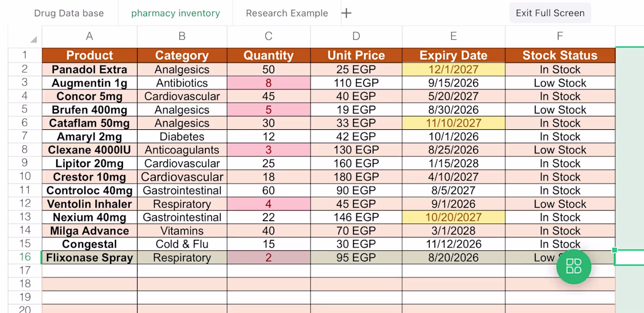This screenshot has height=313, width=644.
Task: Select the Controloc 40mg cell
Action: (90, 190)
